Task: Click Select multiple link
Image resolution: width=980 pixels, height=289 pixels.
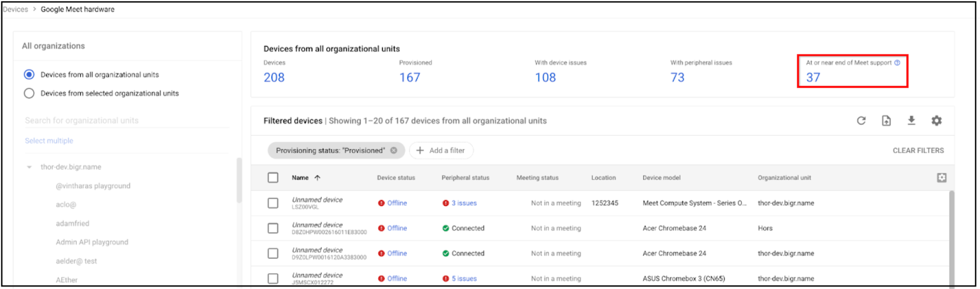Action: pos(49,141)
